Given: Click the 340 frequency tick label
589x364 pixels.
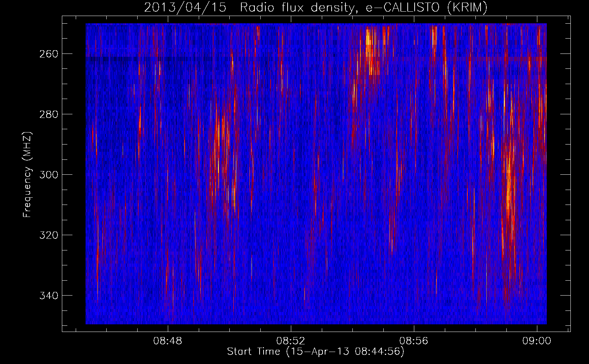Looking at the screenshot, I should point(48,296).
